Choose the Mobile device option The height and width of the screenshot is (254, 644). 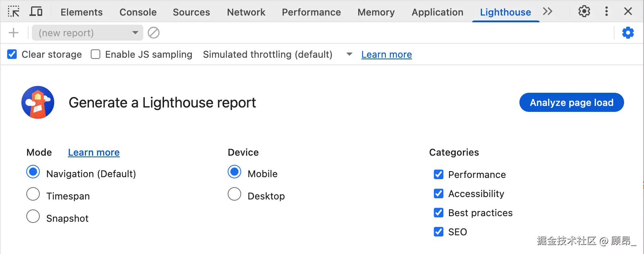tap(234, 172)
